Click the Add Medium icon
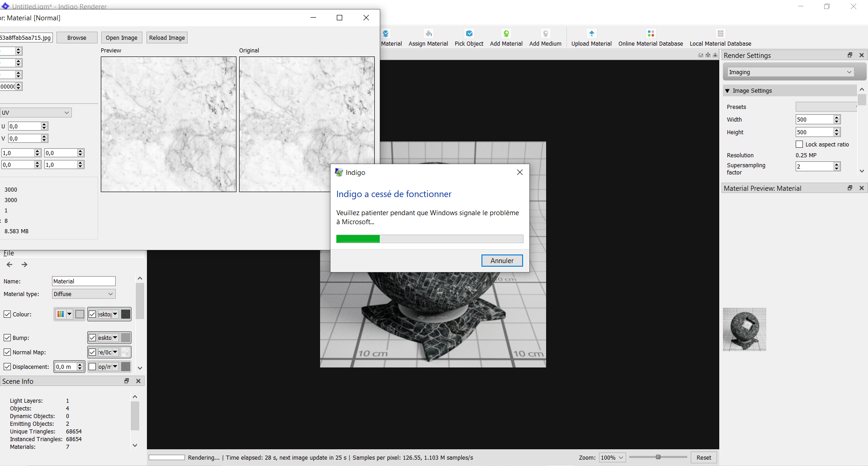Viewport: 868px width, 466px height. [545, 34]
